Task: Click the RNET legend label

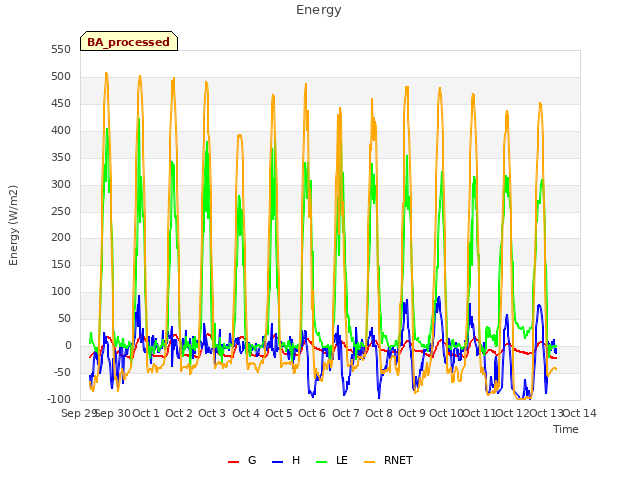Action: tap(398, 460)
